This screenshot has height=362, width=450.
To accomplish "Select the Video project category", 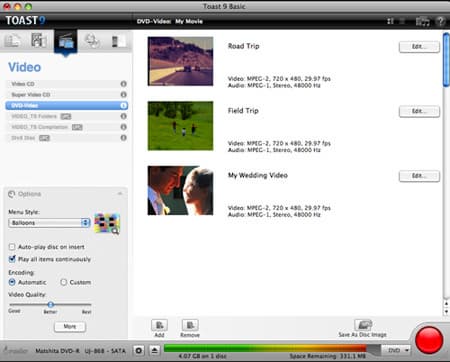I will pyautogui.click(x=66, y=41).
